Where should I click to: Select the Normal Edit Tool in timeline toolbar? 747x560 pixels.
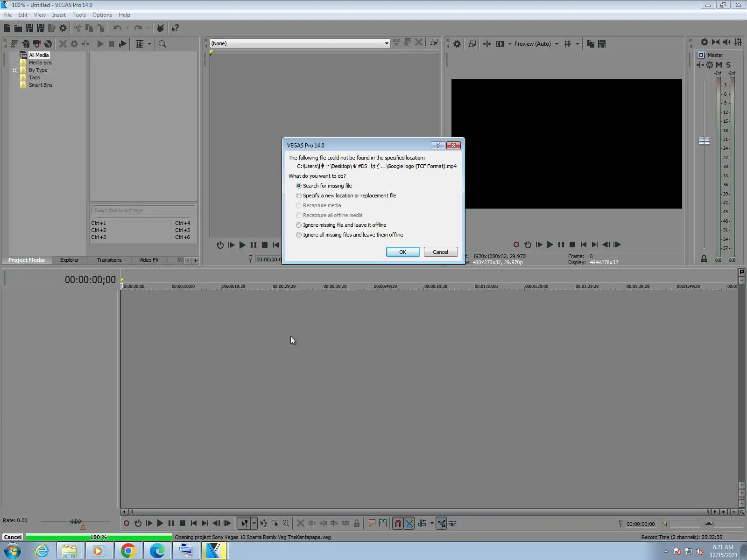point(244,524)
